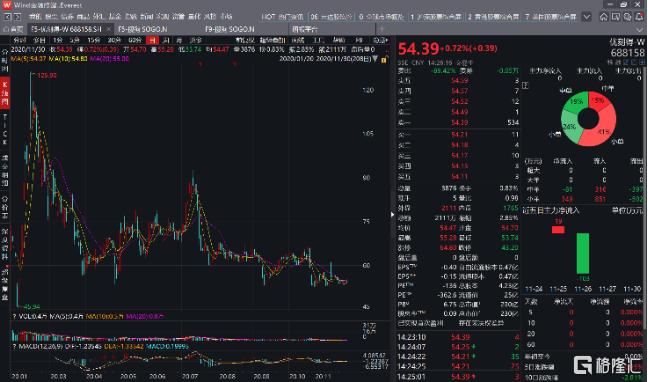The image size is (648, 382).
Task: Toggle the yellow lock icon above chart
Action: coord(384,60)
